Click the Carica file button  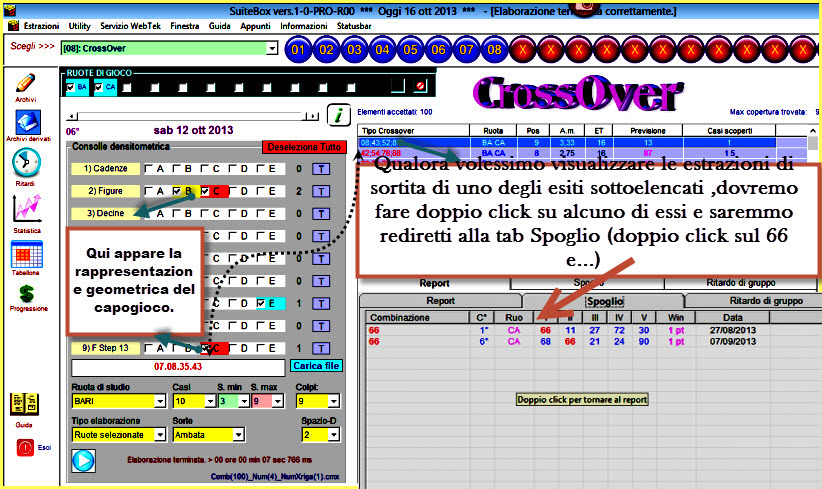316,366
